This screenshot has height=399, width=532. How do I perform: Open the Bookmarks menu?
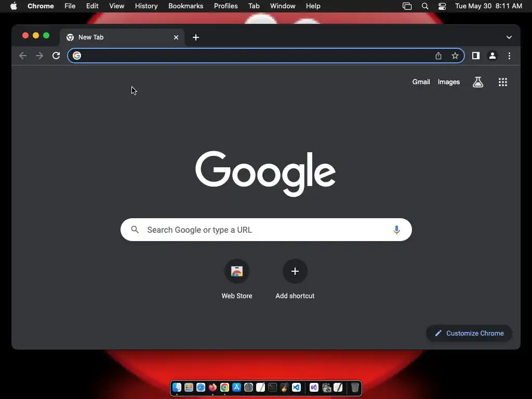(185, 6)
